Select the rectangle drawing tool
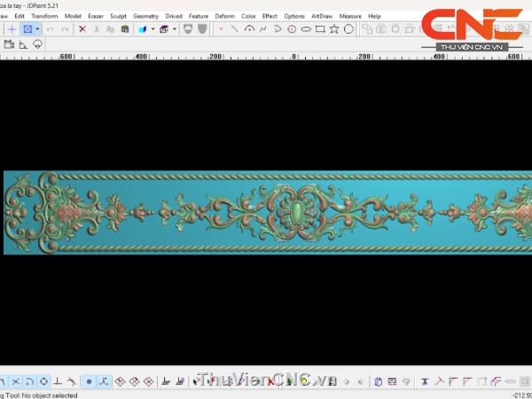This screenshot has width=532, height=399. [320, 29]
